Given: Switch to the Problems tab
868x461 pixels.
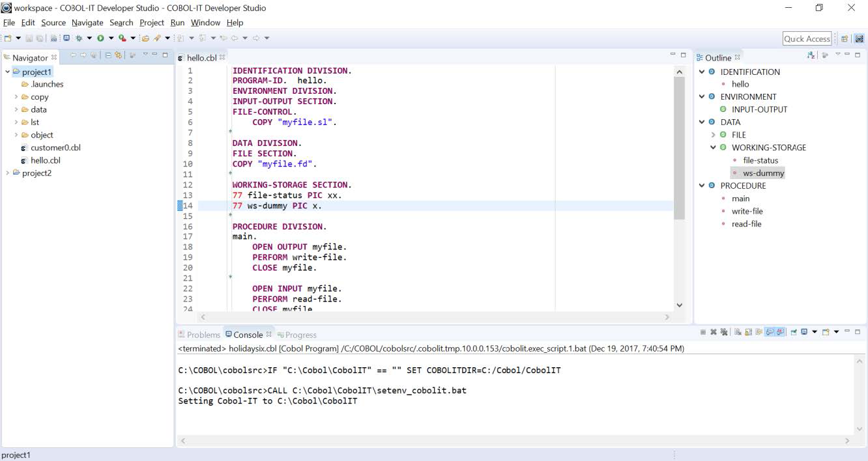Looking at the screenshot, I should [199, 335].
